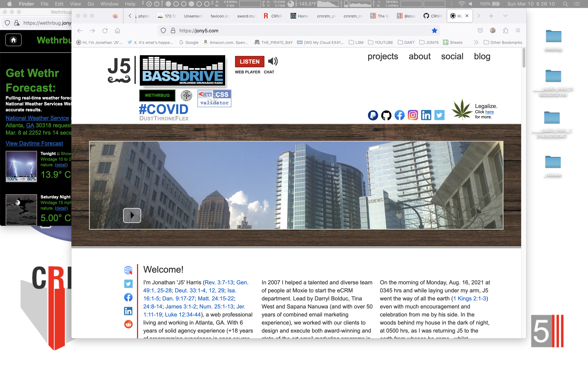Toggle the bookmark star in the address bar
The image size is (588, 367).
tap(434, 31)
